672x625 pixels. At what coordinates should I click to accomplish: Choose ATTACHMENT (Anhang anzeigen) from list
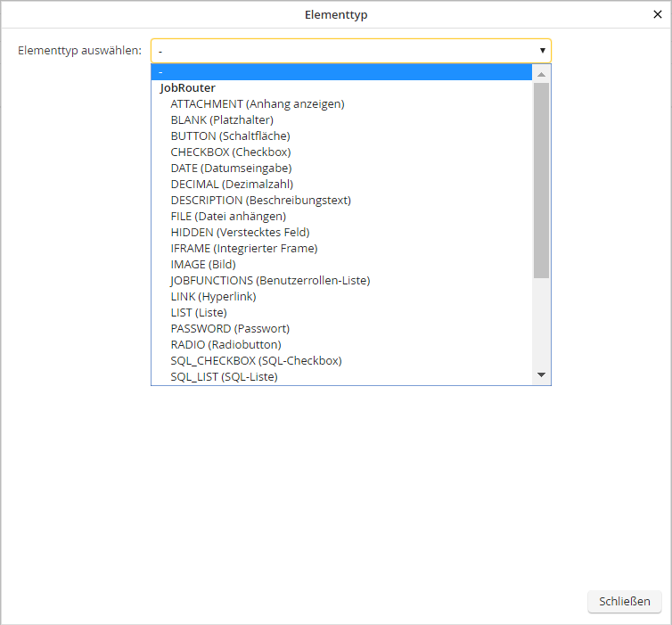coord(257,103)
